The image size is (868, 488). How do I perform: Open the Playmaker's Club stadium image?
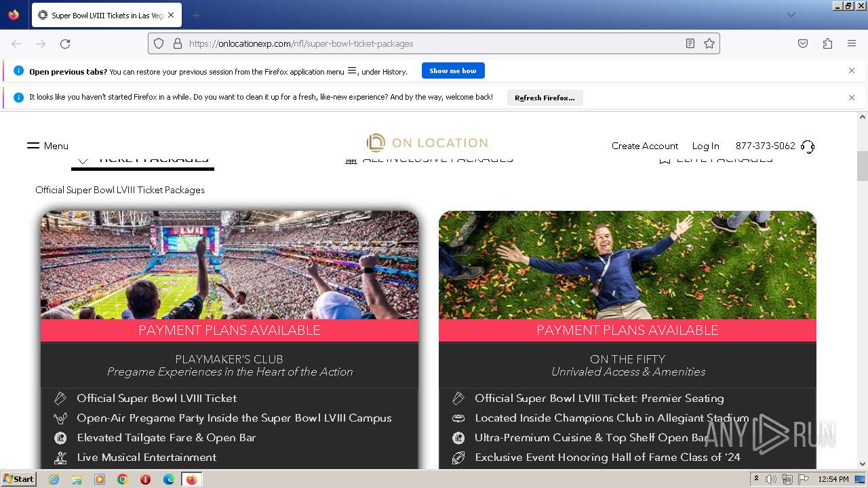coord(229,265)
